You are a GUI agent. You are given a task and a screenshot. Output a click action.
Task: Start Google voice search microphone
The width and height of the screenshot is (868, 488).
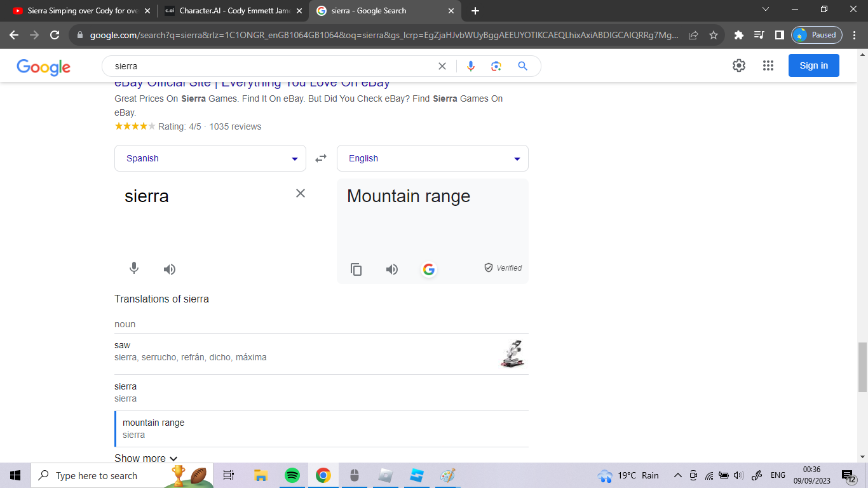pos(471,66)
